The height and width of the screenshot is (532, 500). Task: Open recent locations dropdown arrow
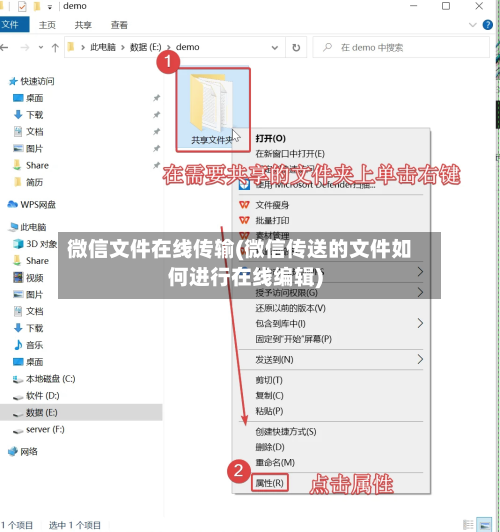41,48
